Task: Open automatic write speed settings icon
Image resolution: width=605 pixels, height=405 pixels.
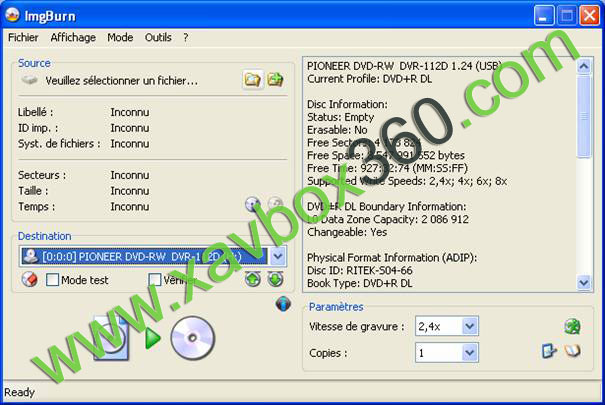Action: pos(572,327)
